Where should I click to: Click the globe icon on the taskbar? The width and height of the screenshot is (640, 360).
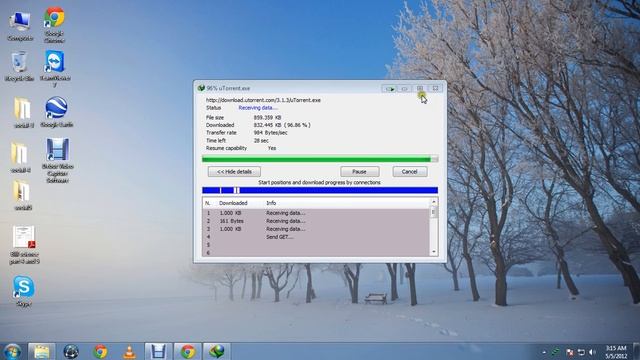click(71, 351)
